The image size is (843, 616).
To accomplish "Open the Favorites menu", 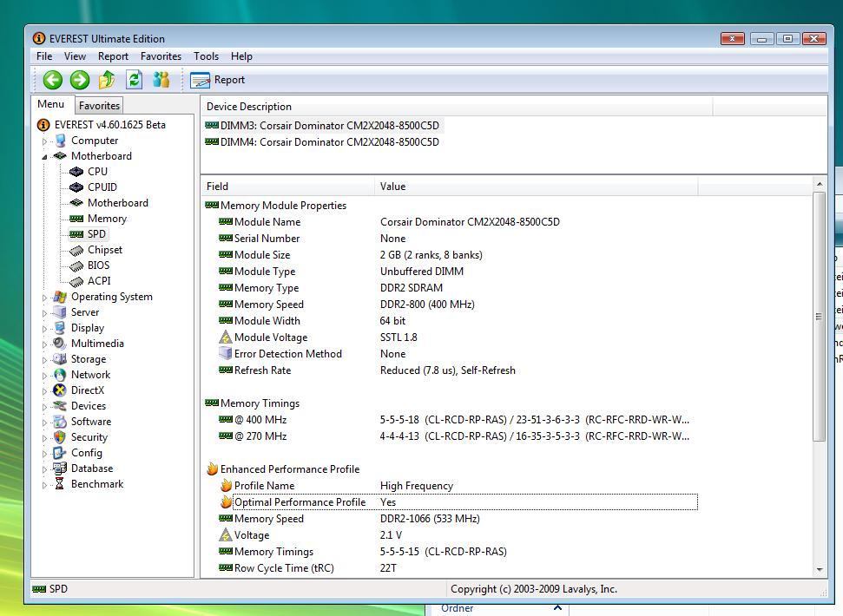I will point(161,56).
